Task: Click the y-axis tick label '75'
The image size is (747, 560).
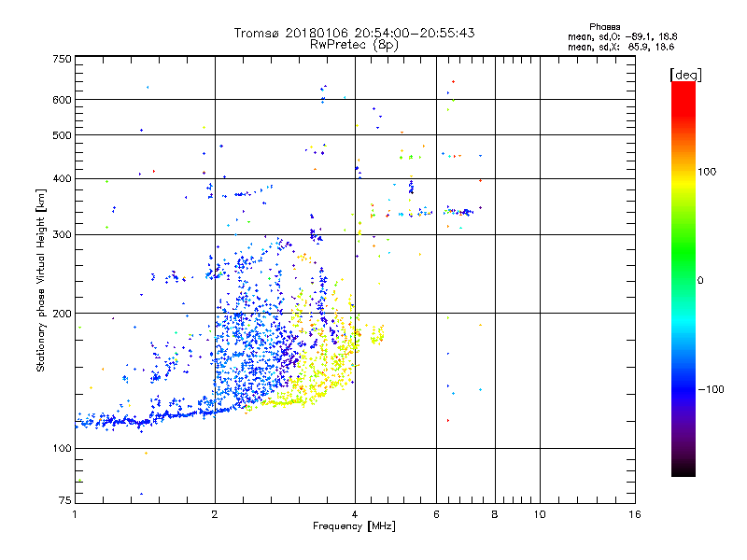Action: (x=65, y=500)
